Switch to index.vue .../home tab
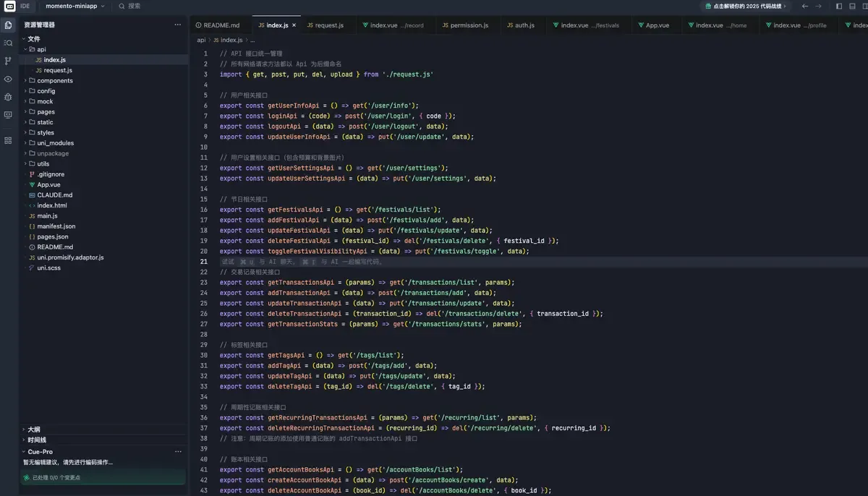 pyautogui.click(x=719, y=25)
